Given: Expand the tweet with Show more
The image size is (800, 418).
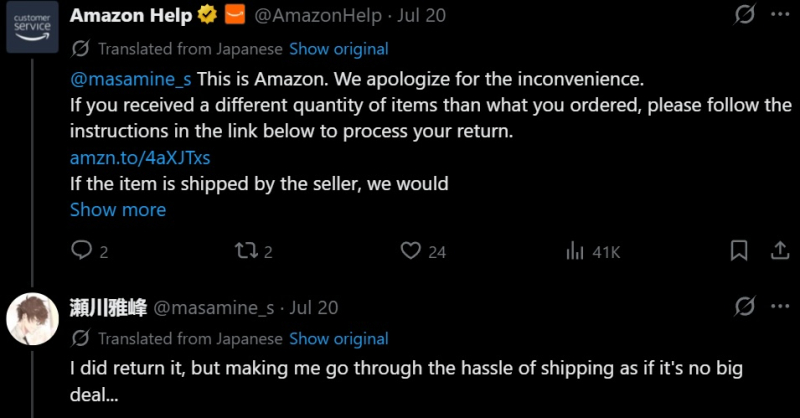Looking at the screenshot, I should click(118, 210).
